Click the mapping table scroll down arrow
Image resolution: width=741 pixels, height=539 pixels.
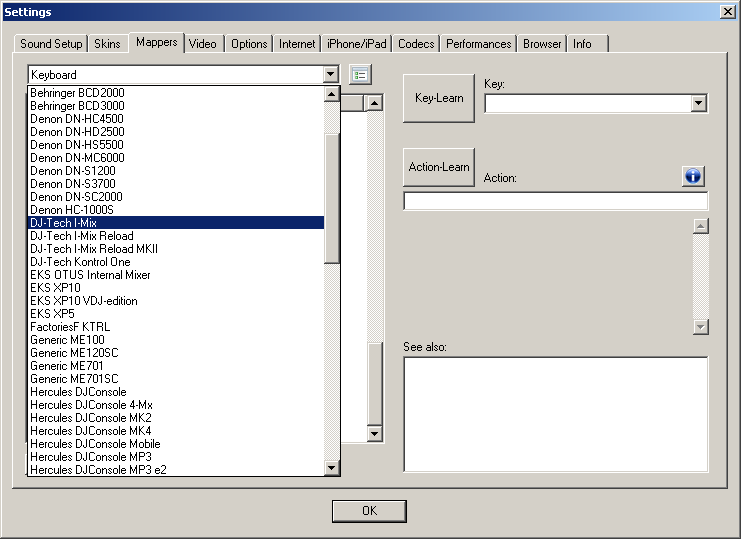pos(375,434)
